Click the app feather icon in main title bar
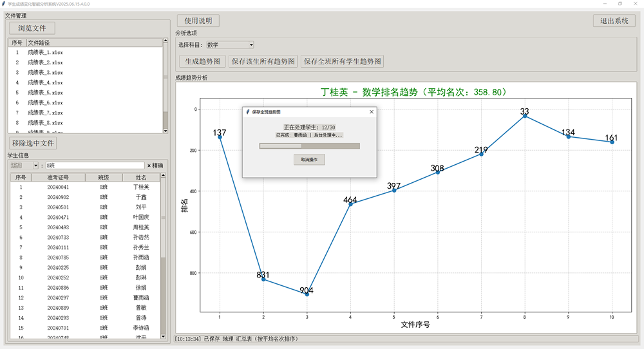 coord(4,3)
